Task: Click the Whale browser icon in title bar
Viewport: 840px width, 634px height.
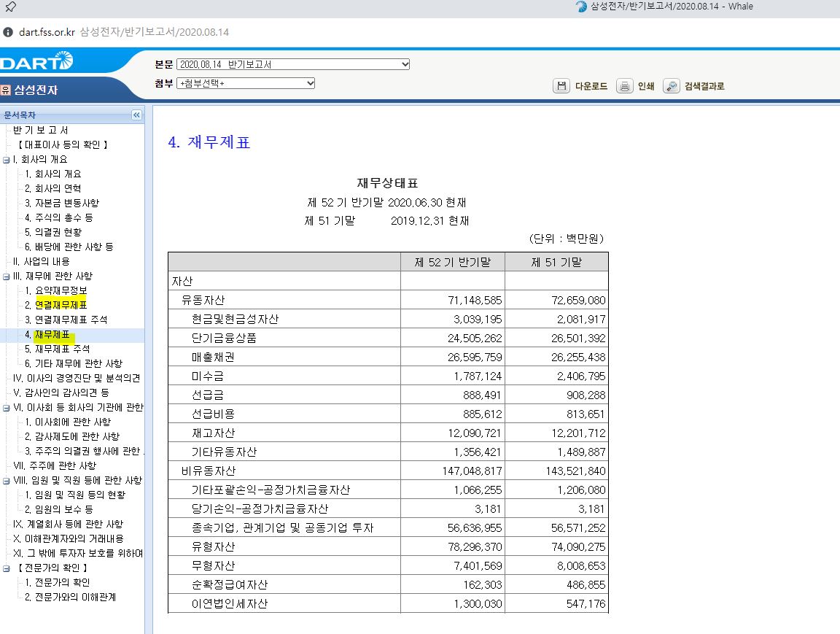Action: (x=581, y=7)
